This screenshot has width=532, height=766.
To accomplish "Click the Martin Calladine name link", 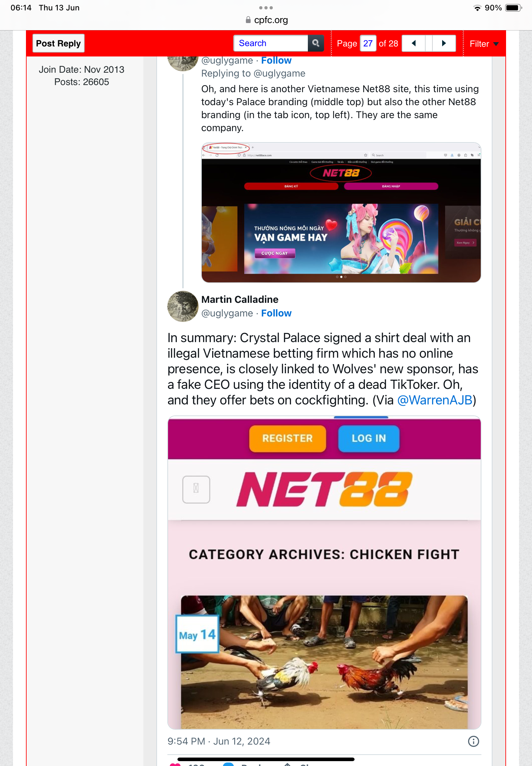I will [240, 300].
